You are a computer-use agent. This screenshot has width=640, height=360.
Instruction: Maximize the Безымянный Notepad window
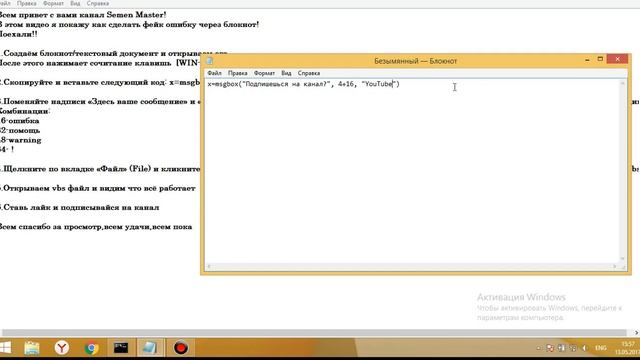[600, 60]
